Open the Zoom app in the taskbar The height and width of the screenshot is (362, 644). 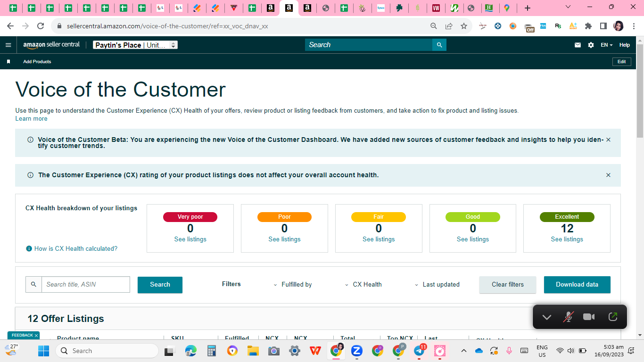tap(357, 351)
